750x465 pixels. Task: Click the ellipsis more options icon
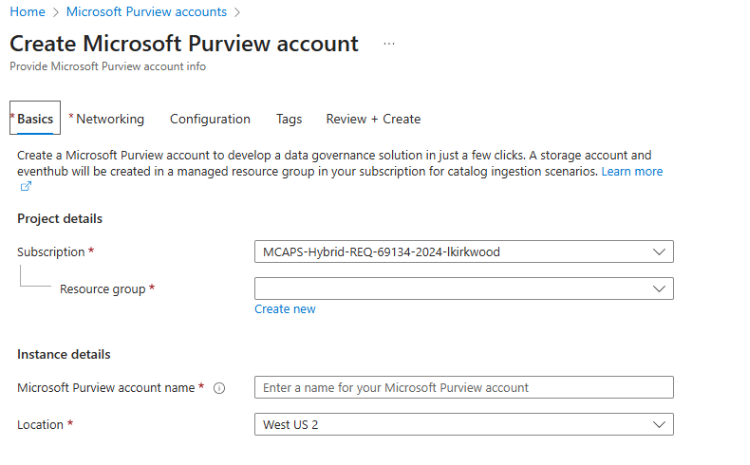(x=389, y=44)
